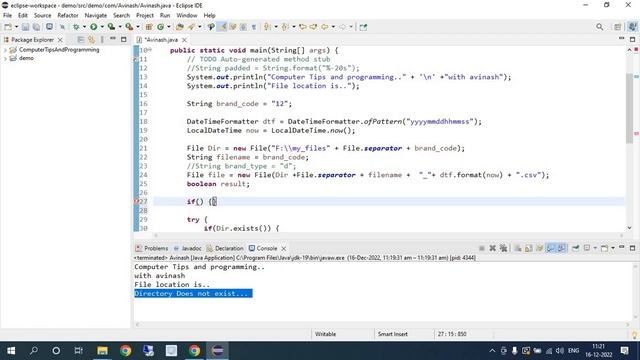Close the Avinash.java editor tab

[x=184, y=40]
